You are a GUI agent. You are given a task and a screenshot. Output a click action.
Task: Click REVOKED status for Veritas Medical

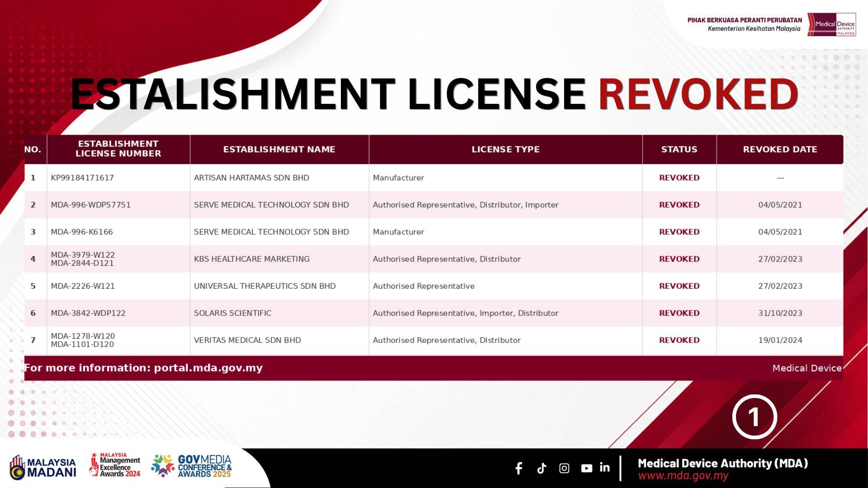pyautogui.click(x=679, y=340)
